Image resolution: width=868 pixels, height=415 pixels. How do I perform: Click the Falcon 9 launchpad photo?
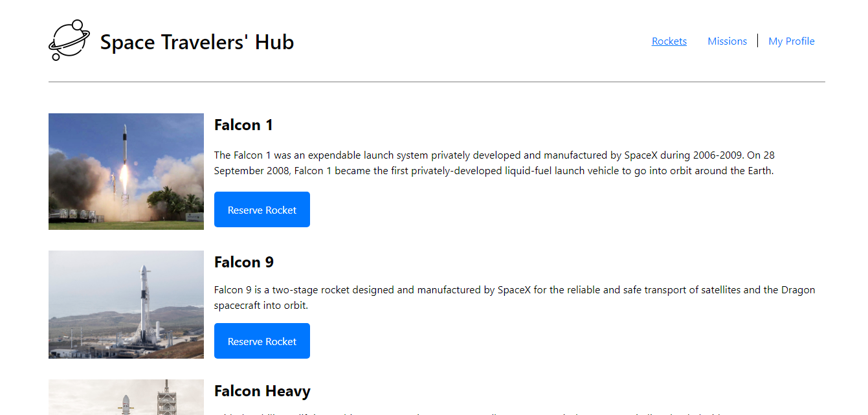[x=126, y=304]
